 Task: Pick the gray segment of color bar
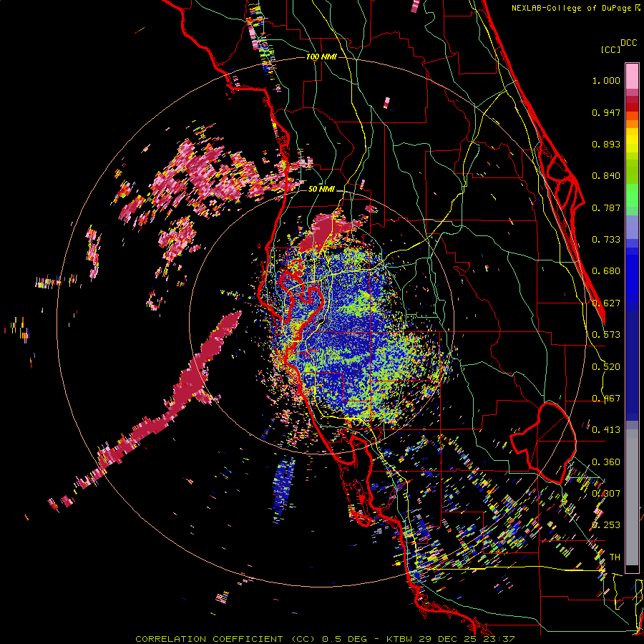pos(632,497)
